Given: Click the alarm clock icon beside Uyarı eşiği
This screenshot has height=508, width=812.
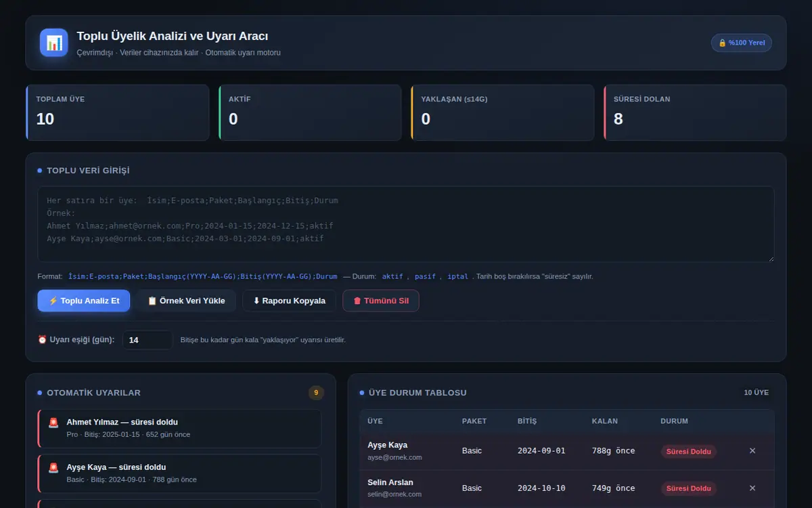Looking at the screenshot, I should click(42, 339).
